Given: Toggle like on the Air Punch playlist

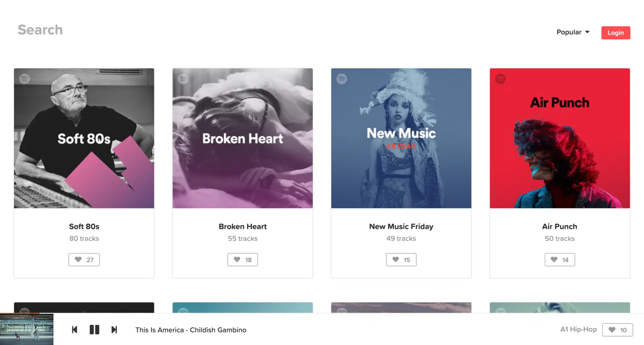Looking at the screenshot, I should 560,259.
